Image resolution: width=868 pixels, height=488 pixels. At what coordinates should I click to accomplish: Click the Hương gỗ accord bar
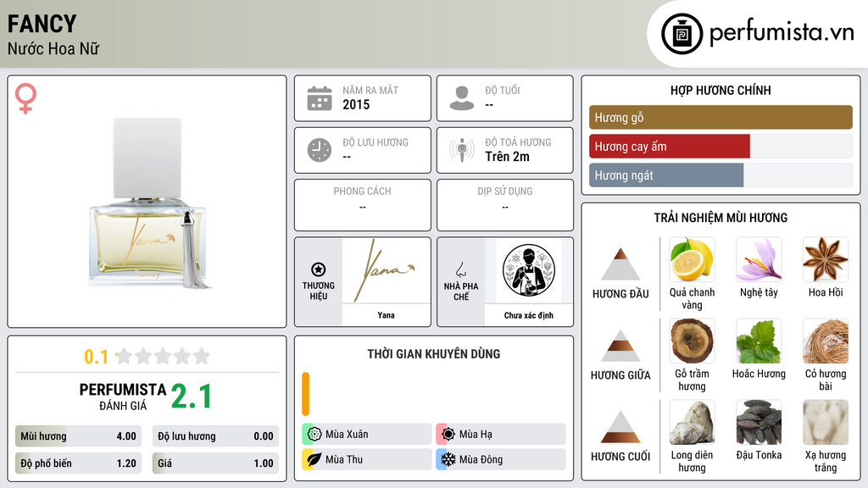721,117
